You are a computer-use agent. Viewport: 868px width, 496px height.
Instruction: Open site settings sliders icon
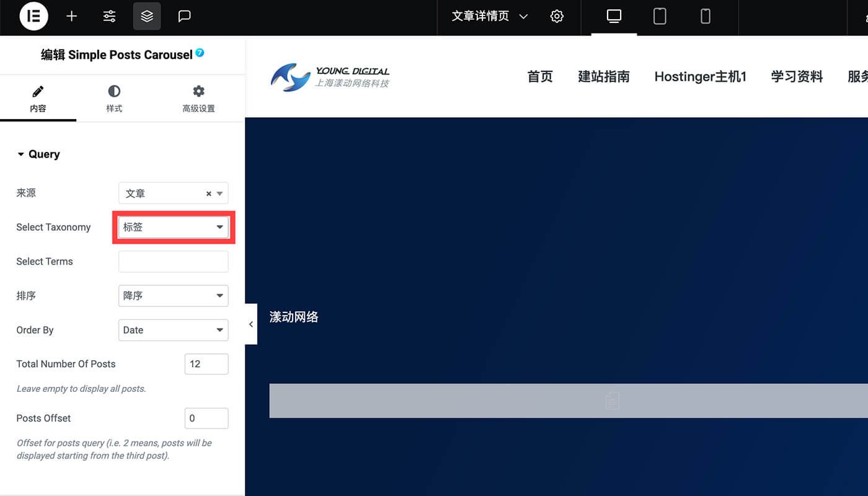click(x=110, y=16)
